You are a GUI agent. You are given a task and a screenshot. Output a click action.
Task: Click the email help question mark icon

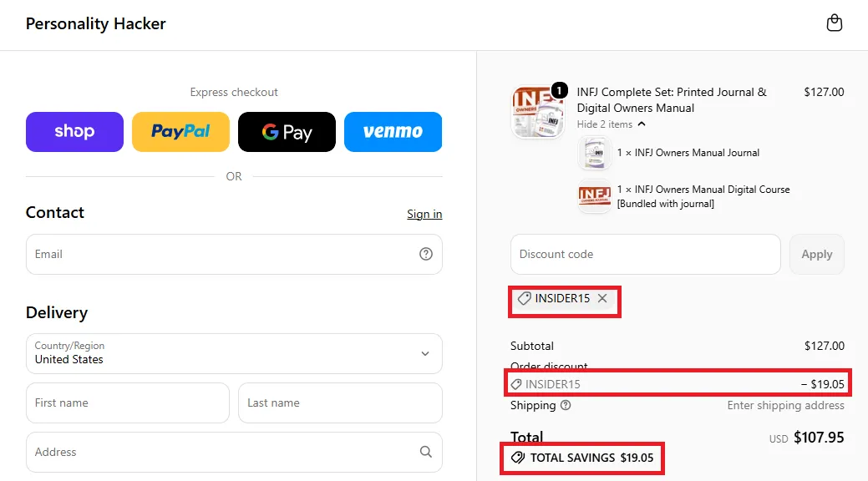coord(426,254)
